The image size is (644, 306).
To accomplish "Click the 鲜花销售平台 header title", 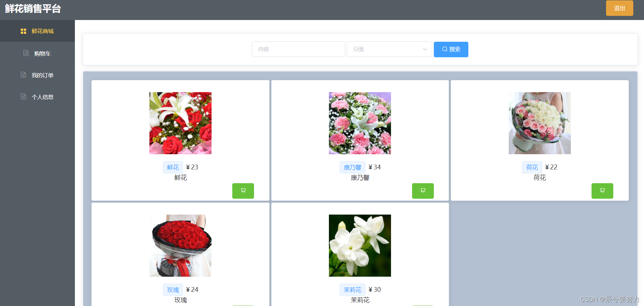I will [x=33, y=9].
